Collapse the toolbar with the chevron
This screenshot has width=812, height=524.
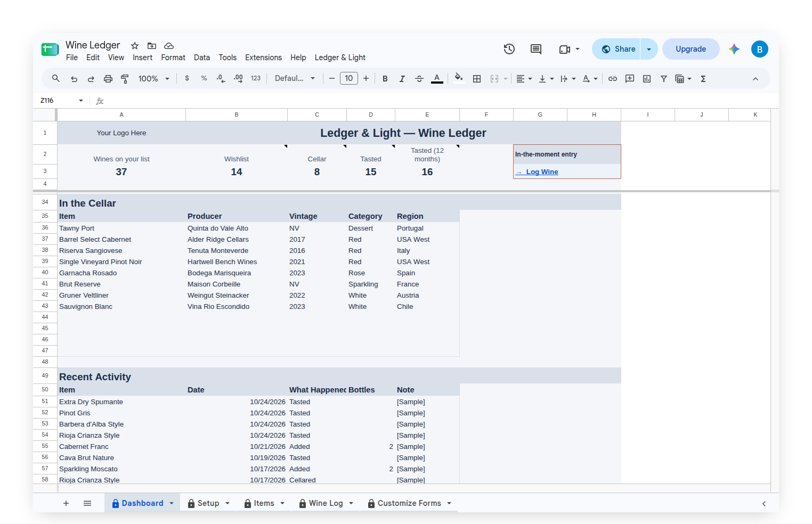coord(756,79)
